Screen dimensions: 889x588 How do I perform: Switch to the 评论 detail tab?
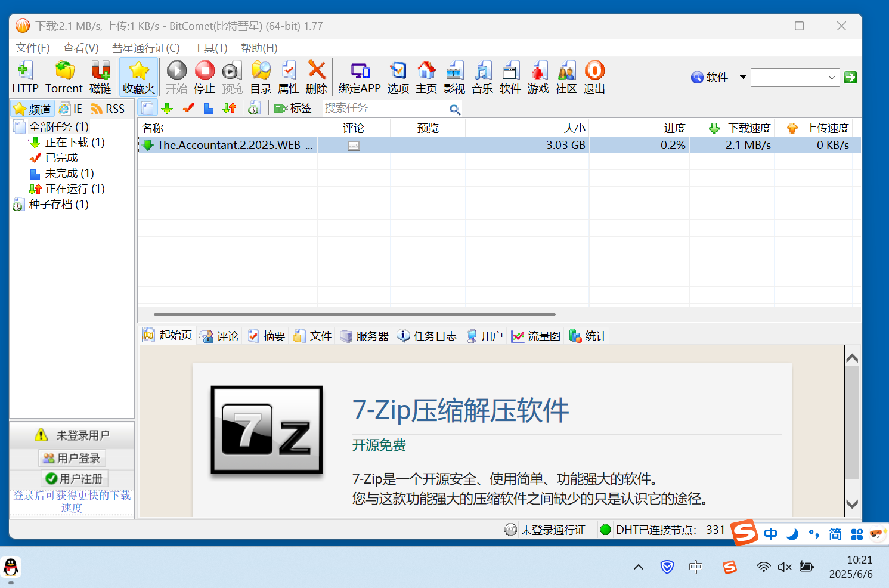coord(219,336)
